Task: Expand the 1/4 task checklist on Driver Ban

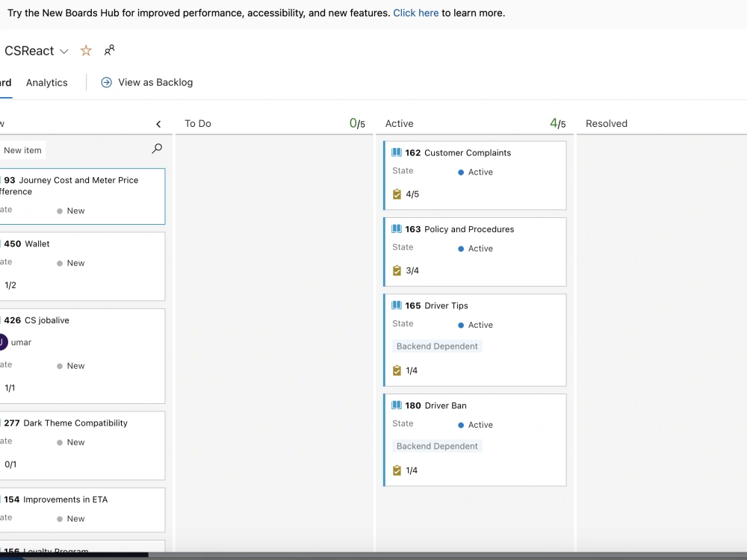Action: (x=405, y=470)
